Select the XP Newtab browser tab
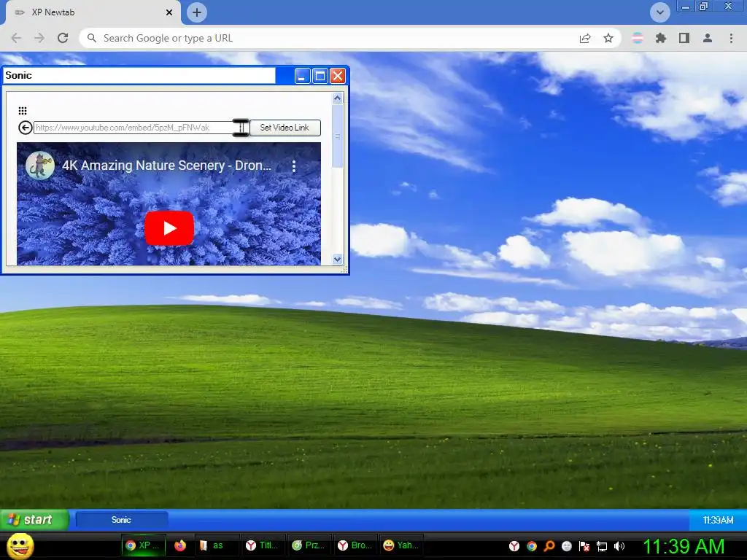The image size is (747, 560). 93,12
